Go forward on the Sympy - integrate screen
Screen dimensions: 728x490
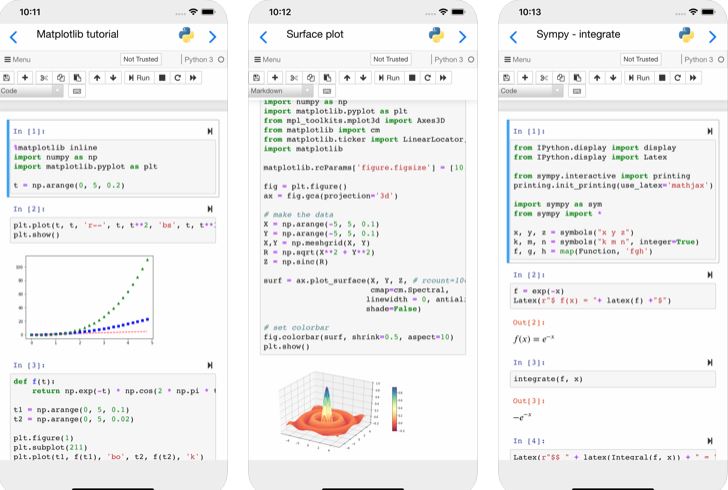[x=712, y=37]
